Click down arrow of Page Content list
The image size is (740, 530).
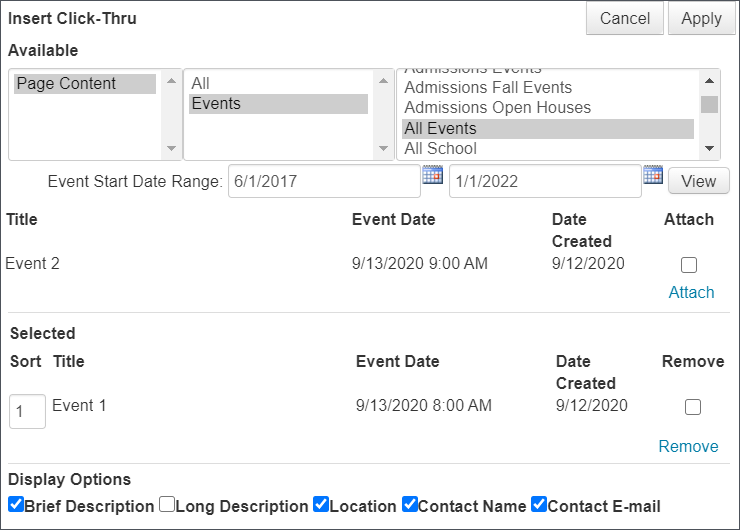tap(171, 148)
